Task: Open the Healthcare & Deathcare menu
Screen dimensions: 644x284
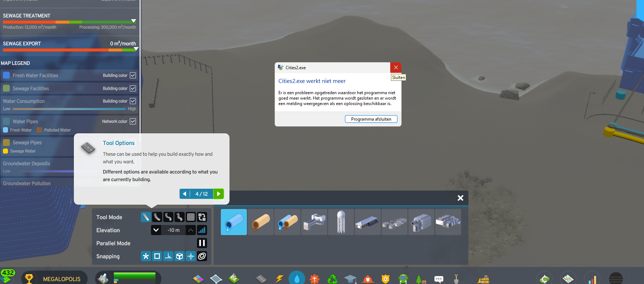Action: coord(315,279)
